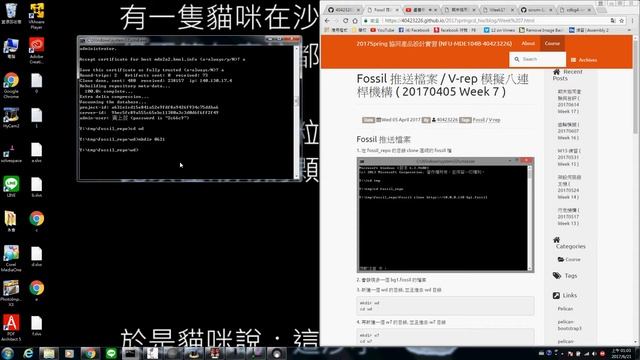Show more bookmarks overflow chevron
Viewport: 640px width, 360px height.
(x=629, y=30)
